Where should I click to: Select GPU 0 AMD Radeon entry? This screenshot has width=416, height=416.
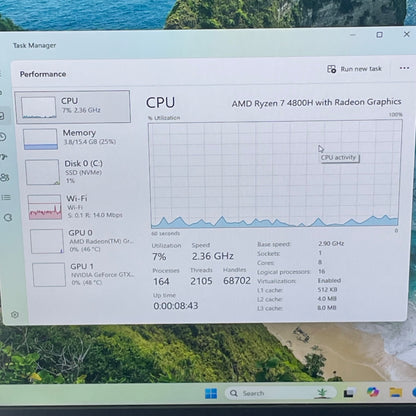[x=81, y=241]
